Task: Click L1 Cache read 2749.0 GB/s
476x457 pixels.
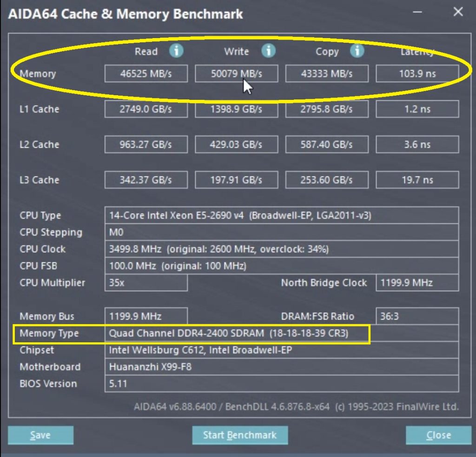Action: [146, 109]
